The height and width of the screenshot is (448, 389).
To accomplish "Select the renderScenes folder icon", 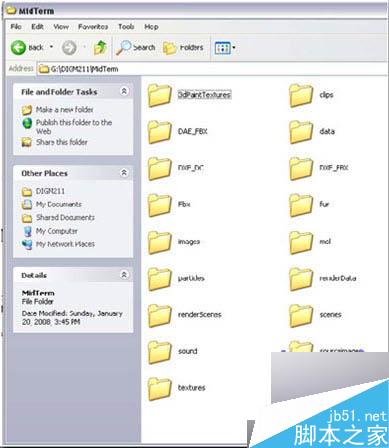I will pyautogui.click(x=160, y=315).
